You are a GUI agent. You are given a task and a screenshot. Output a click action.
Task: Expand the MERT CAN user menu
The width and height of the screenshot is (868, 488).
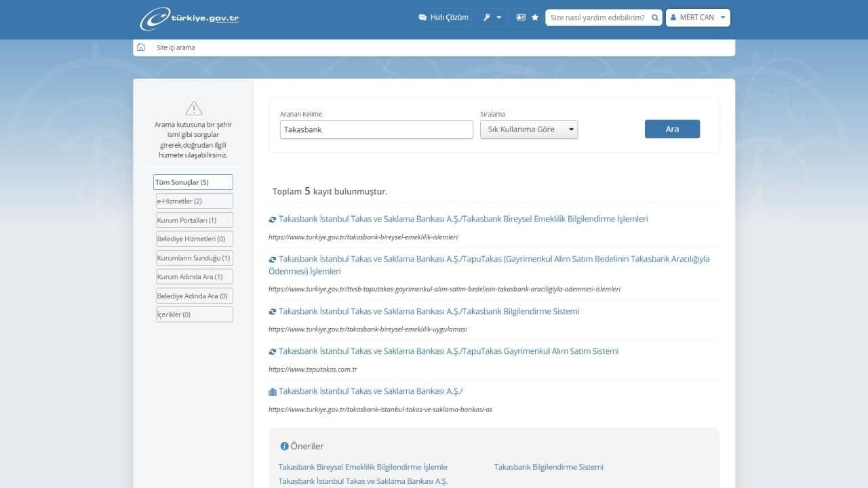click(698, 18)
